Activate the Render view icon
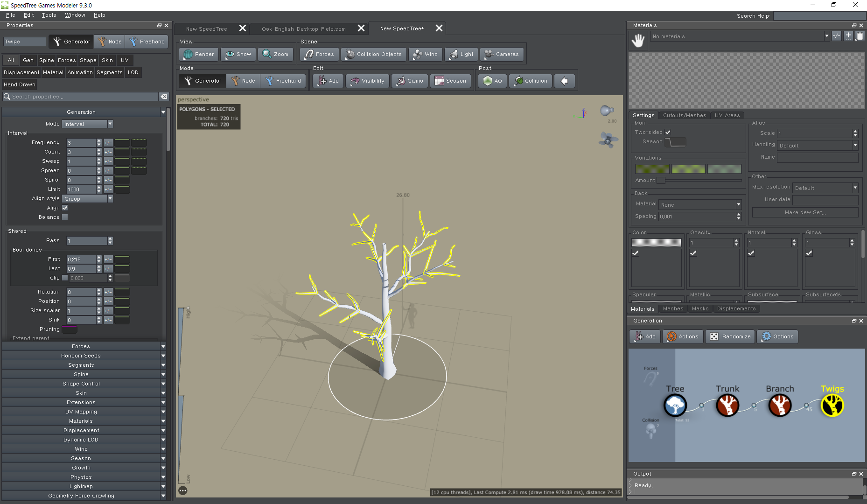The height and width of the screenshot is (504, 867). click(x=198, y=54)
